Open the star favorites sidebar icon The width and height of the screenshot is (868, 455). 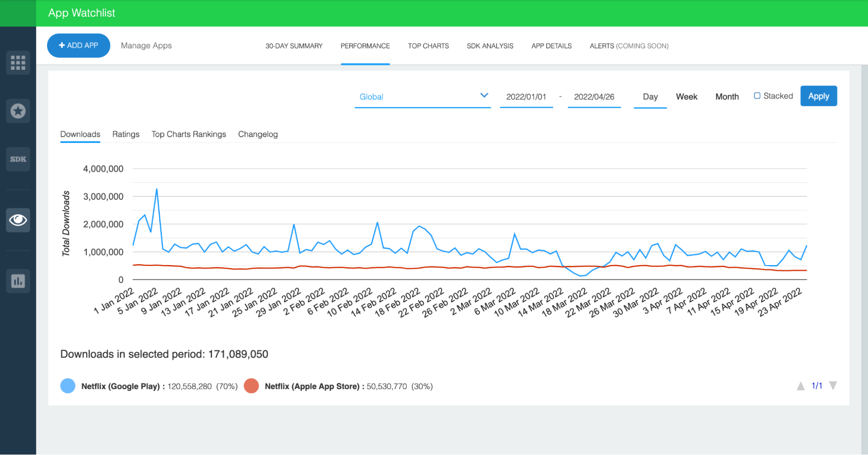(x=18, y=111)
